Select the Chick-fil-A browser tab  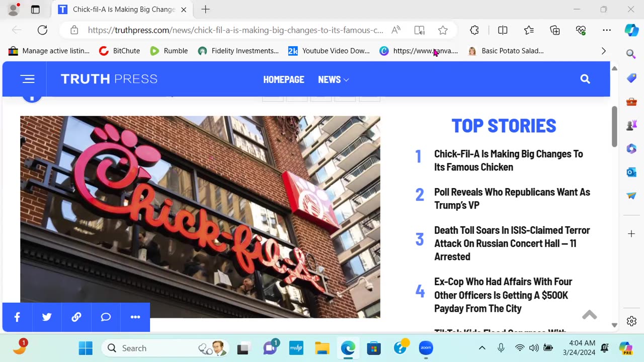122,10
